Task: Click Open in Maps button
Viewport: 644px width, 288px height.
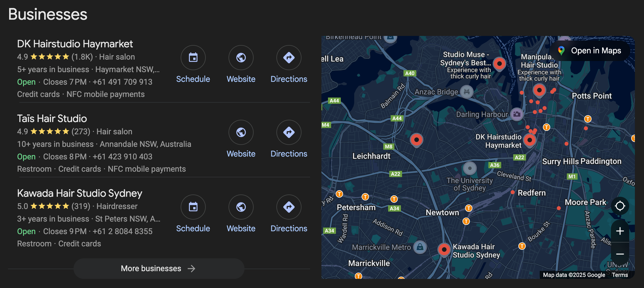Action: coord(589,51)
